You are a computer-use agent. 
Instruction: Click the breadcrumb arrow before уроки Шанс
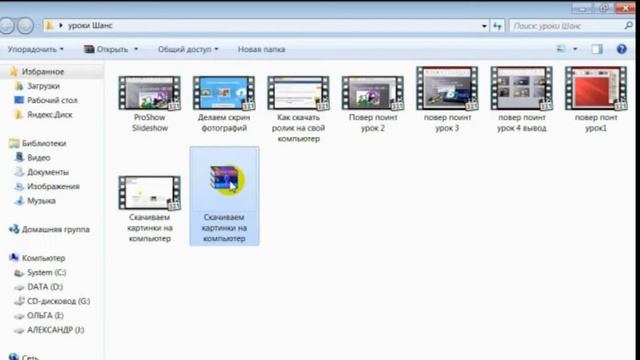click(x=61, y=26)
